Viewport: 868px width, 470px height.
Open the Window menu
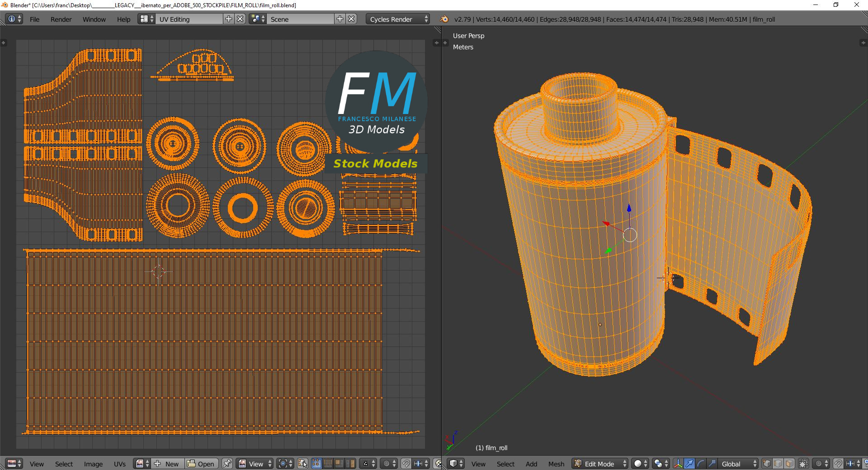(x=94, y=19)
